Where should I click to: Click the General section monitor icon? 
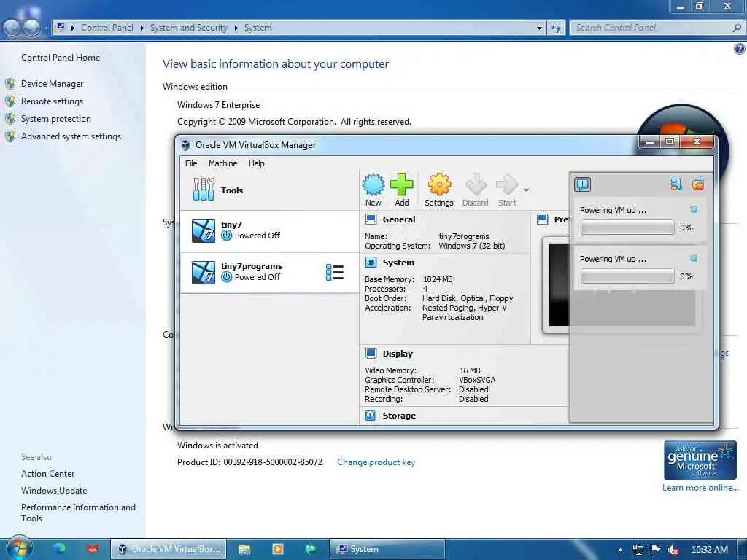click(371, 219)
